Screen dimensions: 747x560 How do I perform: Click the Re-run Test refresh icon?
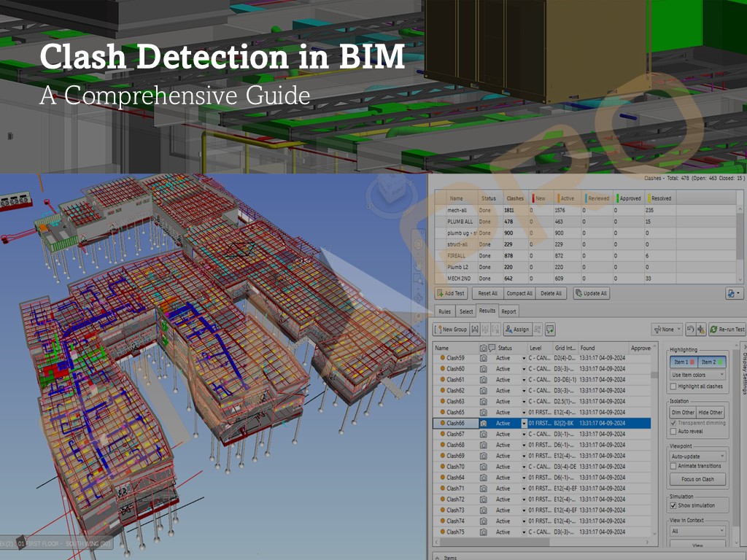coord(713,330)
